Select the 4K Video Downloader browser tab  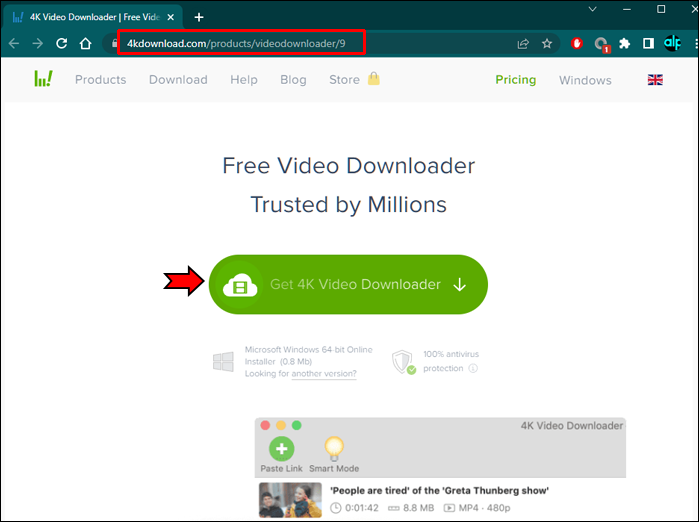pos(93,17)
